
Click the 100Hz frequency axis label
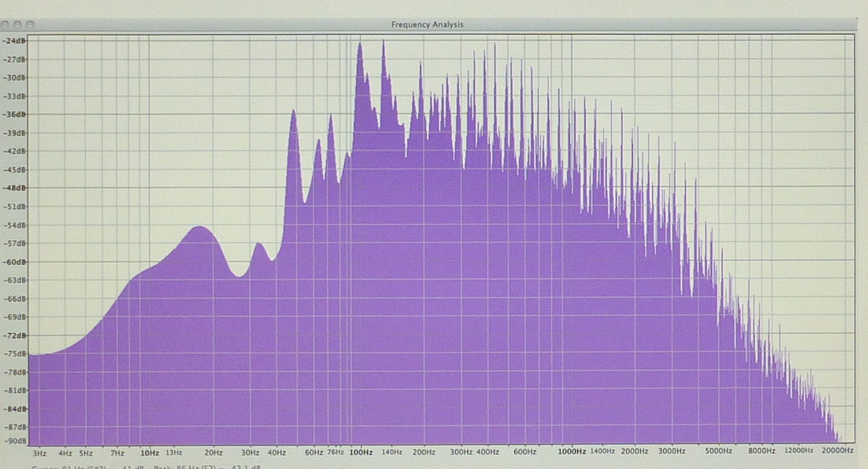(x=361, y=452)
